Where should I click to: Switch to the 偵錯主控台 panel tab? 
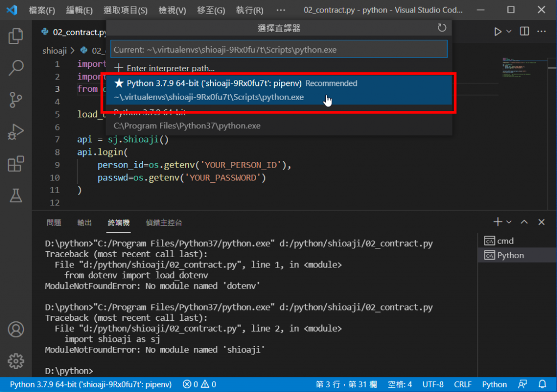[x=164, y=222]
